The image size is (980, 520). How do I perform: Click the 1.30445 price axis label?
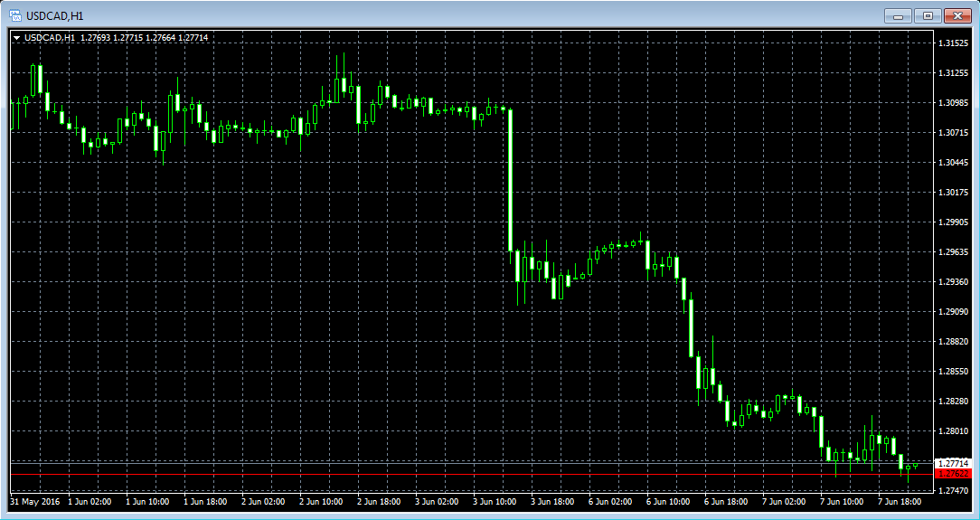[953, 163]
